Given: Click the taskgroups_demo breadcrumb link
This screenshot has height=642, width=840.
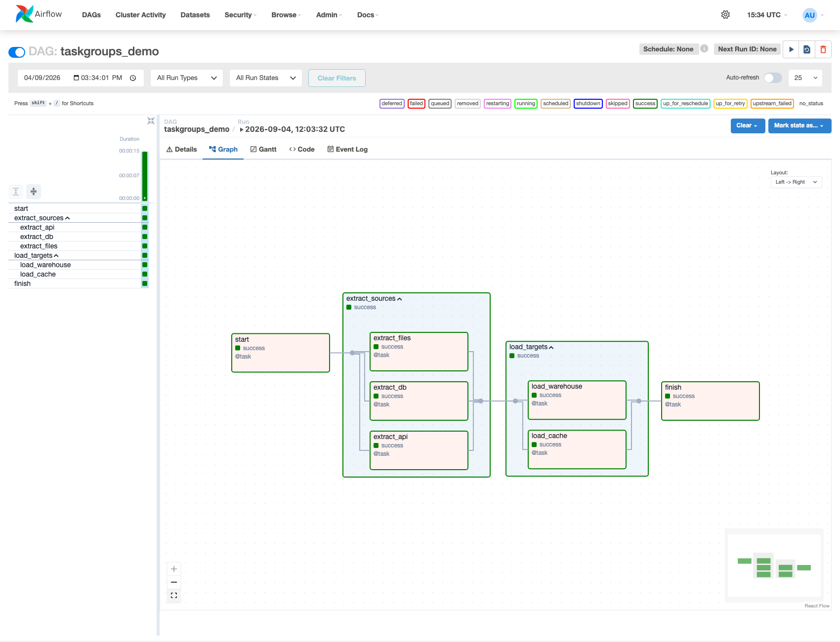Looking at the screenshot, I should (197, 129).
